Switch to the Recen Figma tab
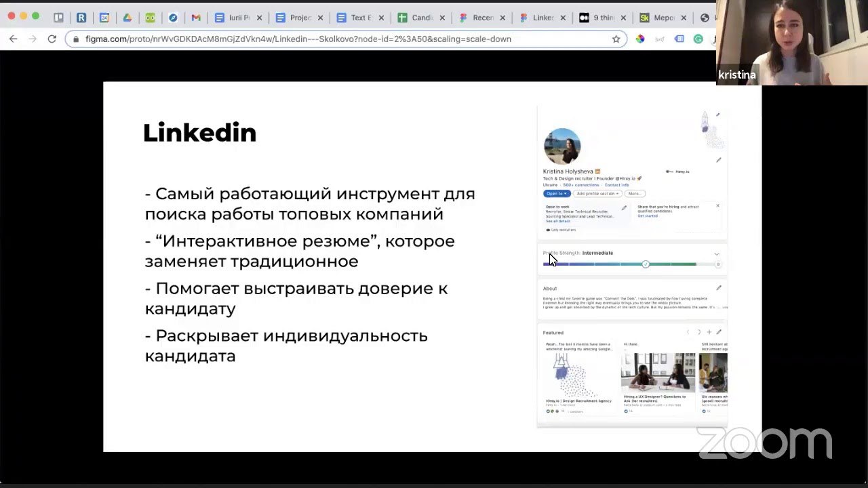Viewport: 868px width, 488px height. [481, 18]
